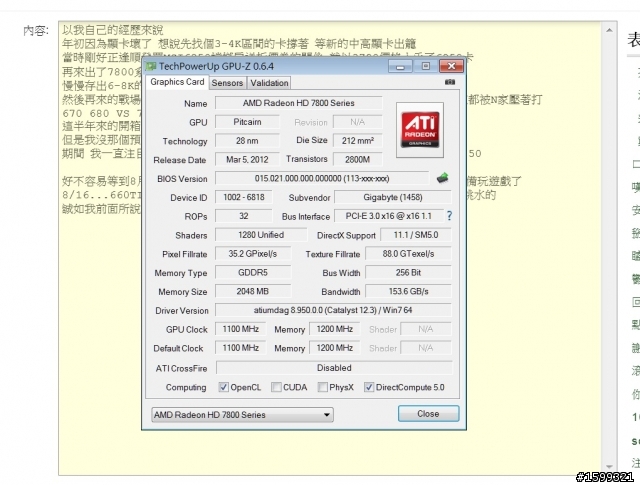
Task: Click the 內容: label beside the text box
Action: [x=36, y=31]
